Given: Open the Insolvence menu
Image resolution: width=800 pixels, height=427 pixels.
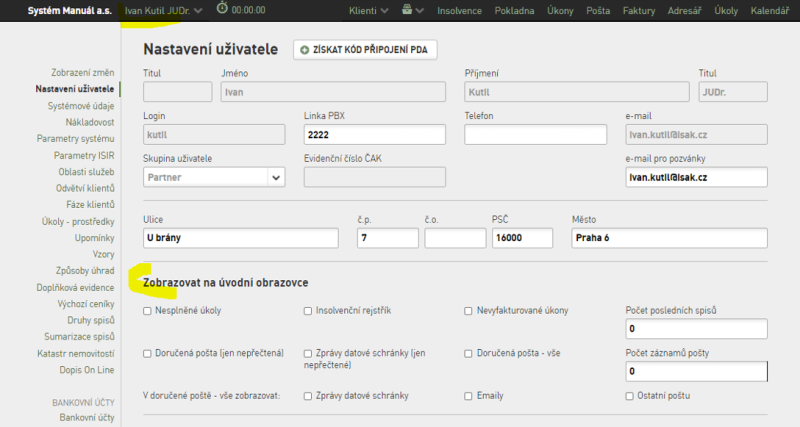Looking at the screenshot, I should click(x=459, y=10).
